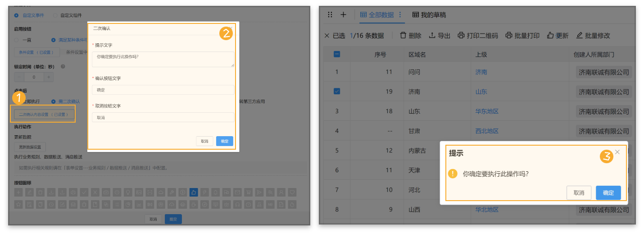Clear selection with X beside 已选
This screenshot has height=234, width=644.
point(327,36)
